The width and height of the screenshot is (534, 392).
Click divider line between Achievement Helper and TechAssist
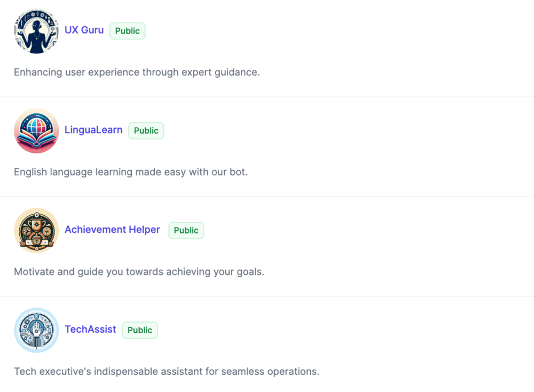tap(267, 296)
